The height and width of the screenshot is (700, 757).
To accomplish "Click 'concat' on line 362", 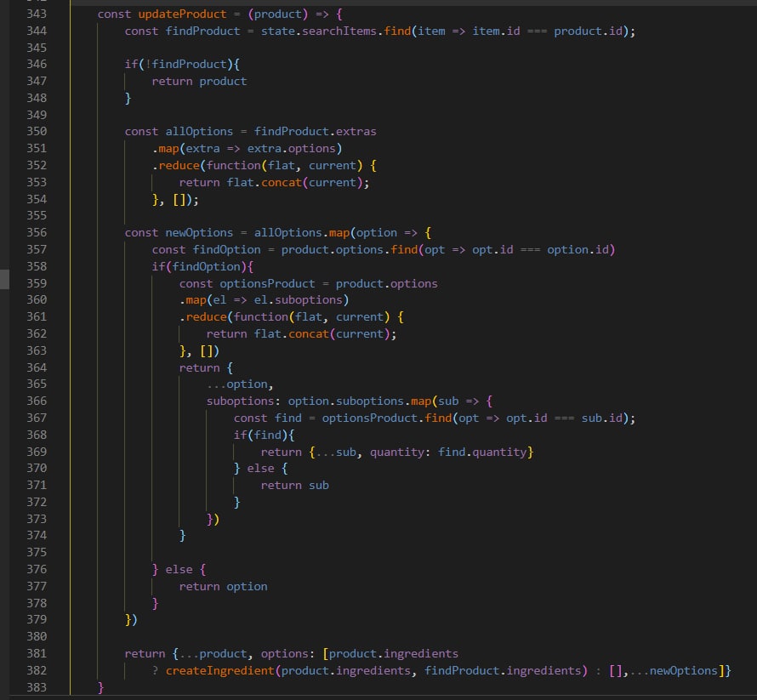I will [x=309, y=333].
